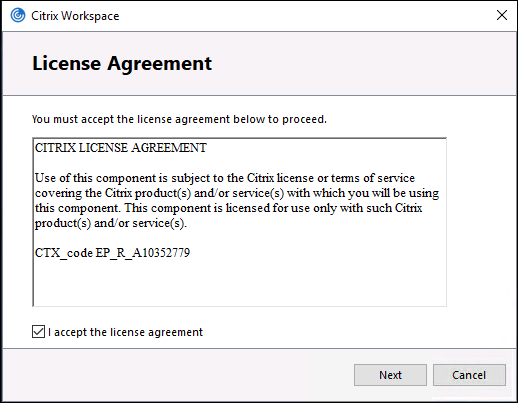Click empty space below the CTX_code line
Viewport: 518px width, 403px height.
click(239, 283)
